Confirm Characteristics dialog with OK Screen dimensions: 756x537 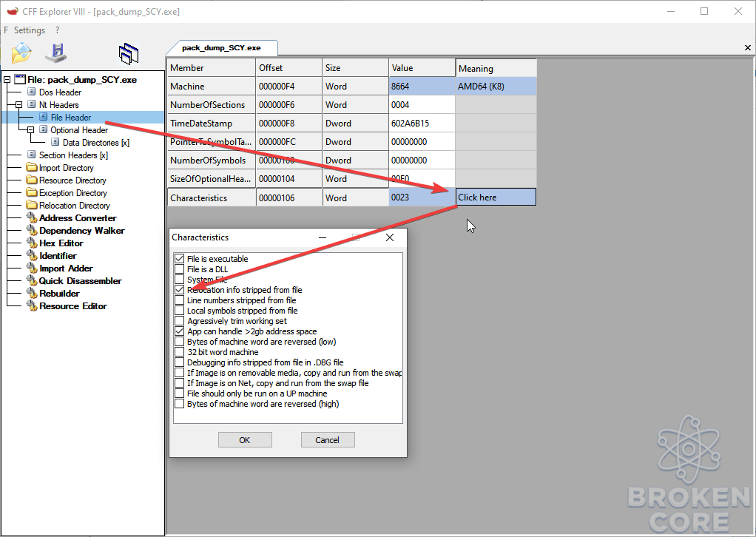click(245, 439)
